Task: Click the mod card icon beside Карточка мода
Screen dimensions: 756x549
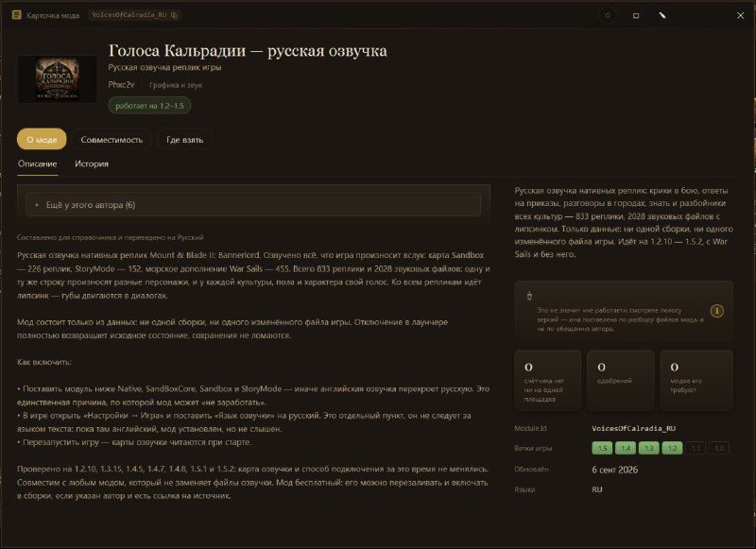Action: 16,15
